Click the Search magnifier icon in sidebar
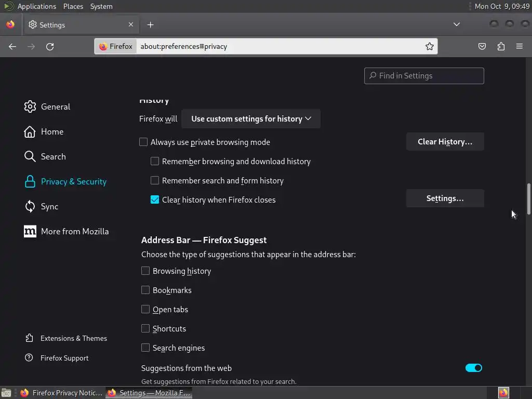532x399 pixels. pyautogui.click(x=30, y=156)
